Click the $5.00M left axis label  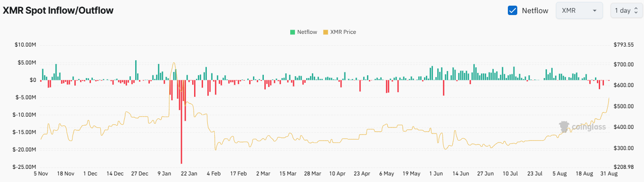click(x=26, y=63)
